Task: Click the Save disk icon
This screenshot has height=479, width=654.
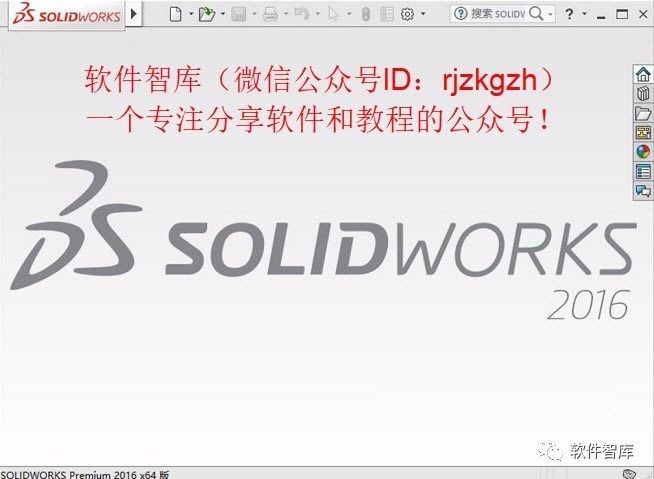Action: click(x=239, y=14)
